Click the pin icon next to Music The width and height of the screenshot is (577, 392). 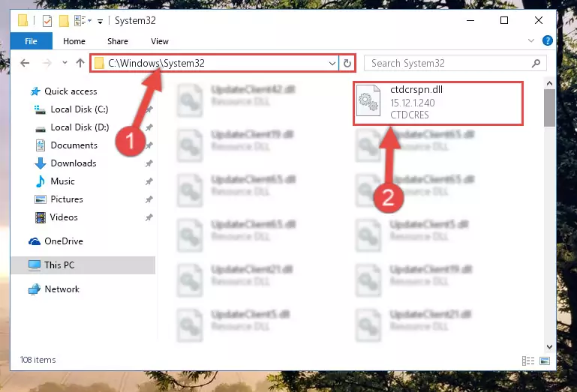point(149,181)
